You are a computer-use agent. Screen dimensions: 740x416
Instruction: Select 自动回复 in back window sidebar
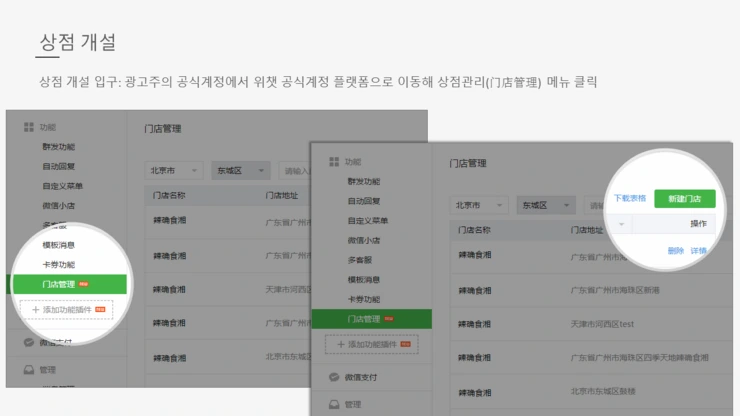[x=59, y=166]
